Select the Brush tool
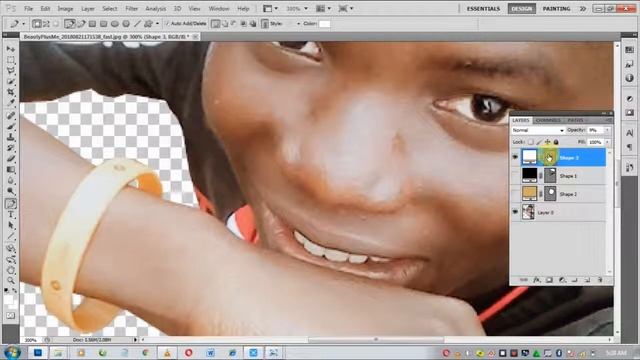Screen dimensions: 640x360 coord(11,127)
